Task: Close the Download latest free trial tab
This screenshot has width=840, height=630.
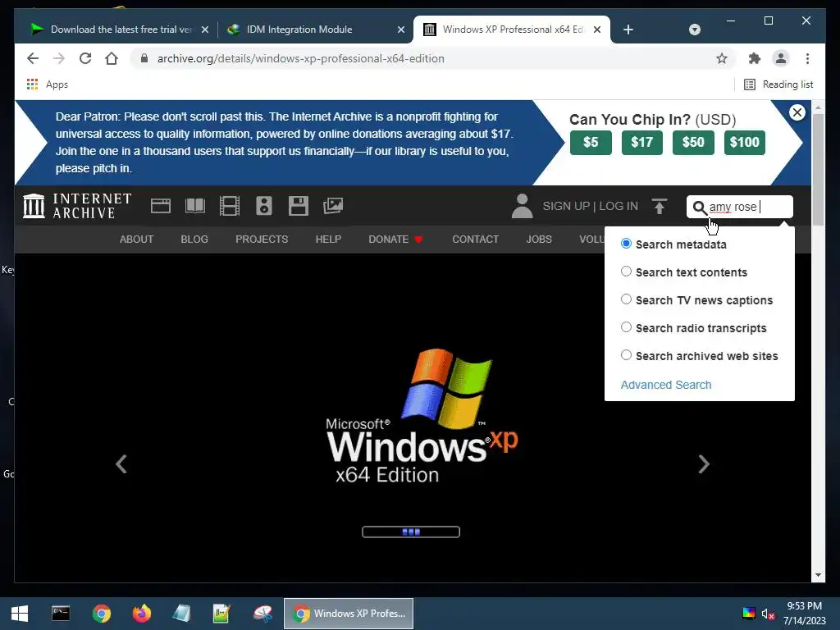Action: tap(204, 30)
